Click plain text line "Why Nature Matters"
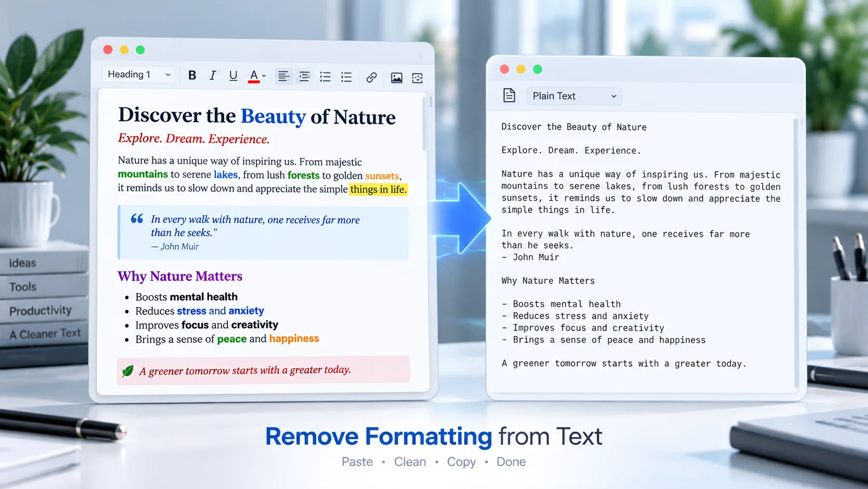 tap(548, 281)
